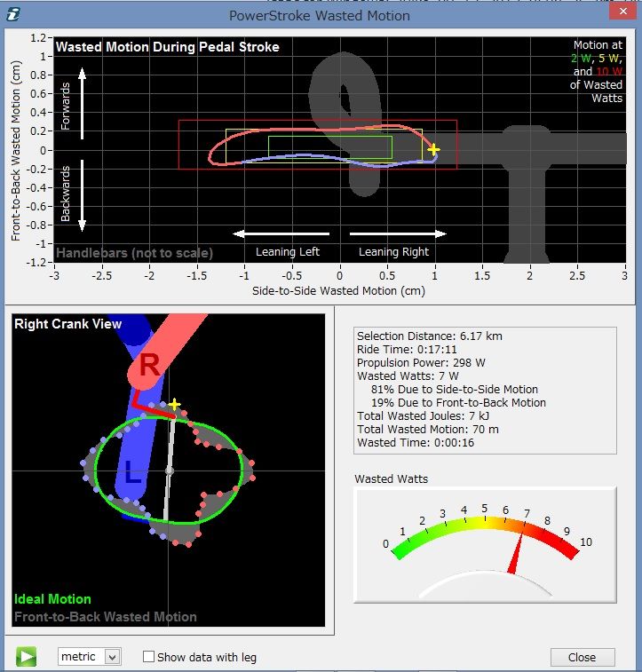Click the app icon in title bar

click(x=13, y=14)
